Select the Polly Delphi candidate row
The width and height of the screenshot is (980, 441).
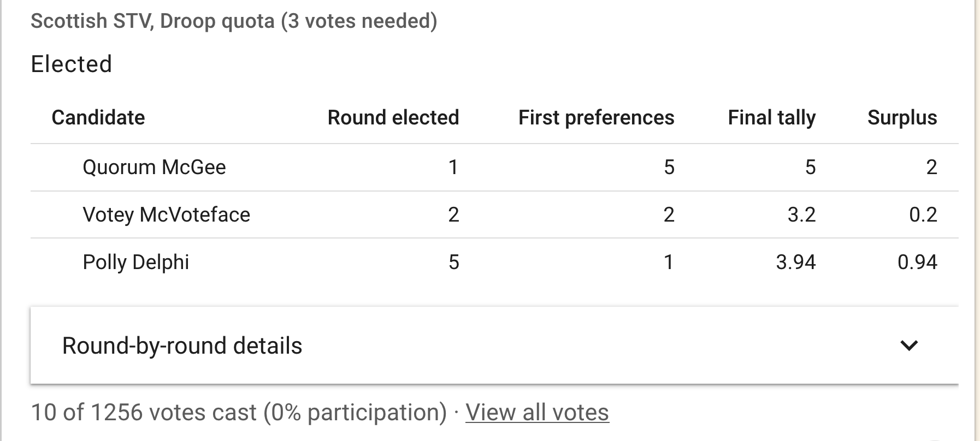click(x=494, y=262)
